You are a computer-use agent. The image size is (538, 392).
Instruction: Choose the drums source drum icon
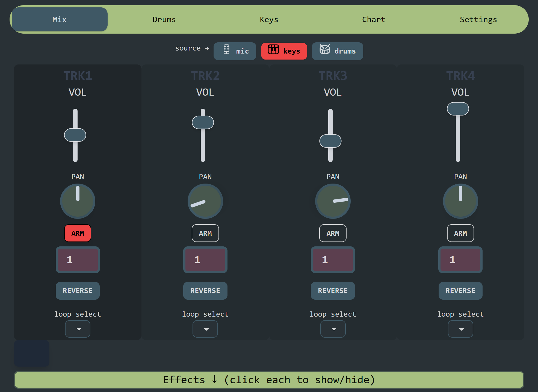coord(325,49)
